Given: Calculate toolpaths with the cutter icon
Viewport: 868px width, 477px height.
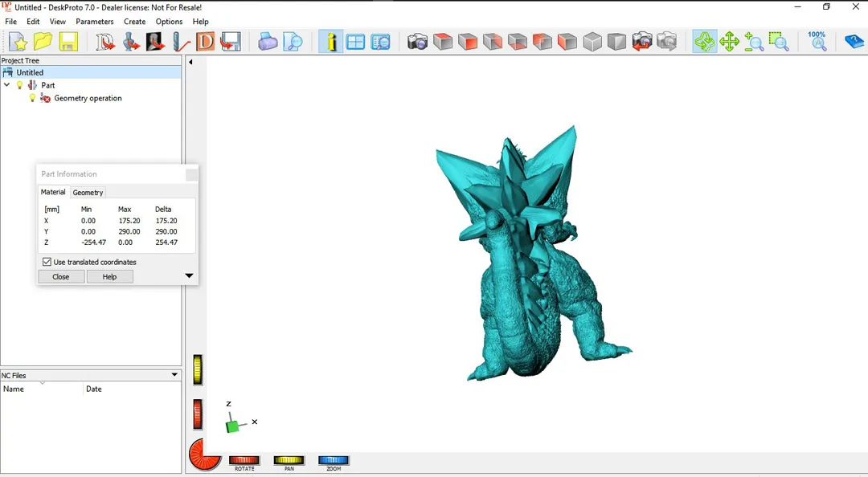Looking at the screenshot, I should [x=181, y=42].
